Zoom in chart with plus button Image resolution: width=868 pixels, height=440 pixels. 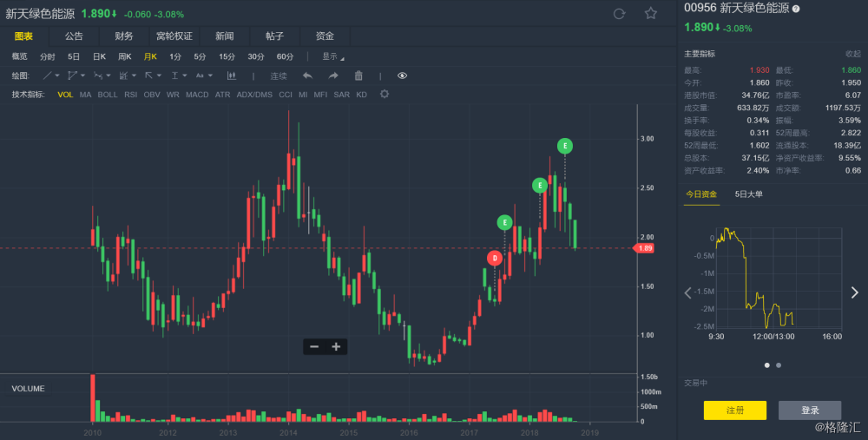pos(336,347)
